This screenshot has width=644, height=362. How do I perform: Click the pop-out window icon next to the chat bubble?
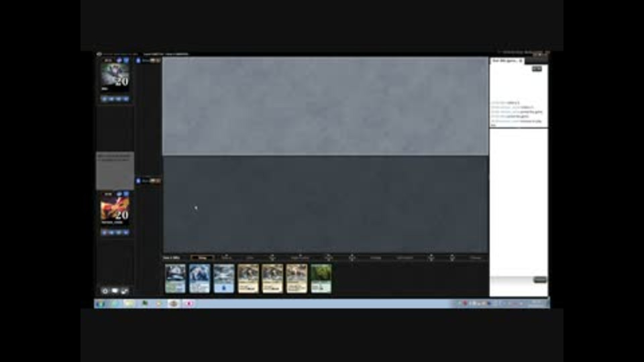click(125, 291)
